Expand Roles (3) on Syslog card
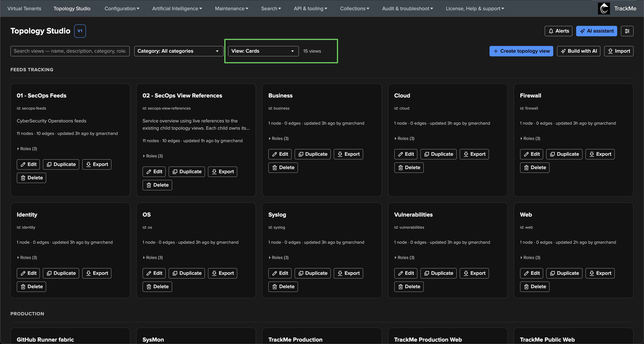644x344 pixels. pos(279,257)
